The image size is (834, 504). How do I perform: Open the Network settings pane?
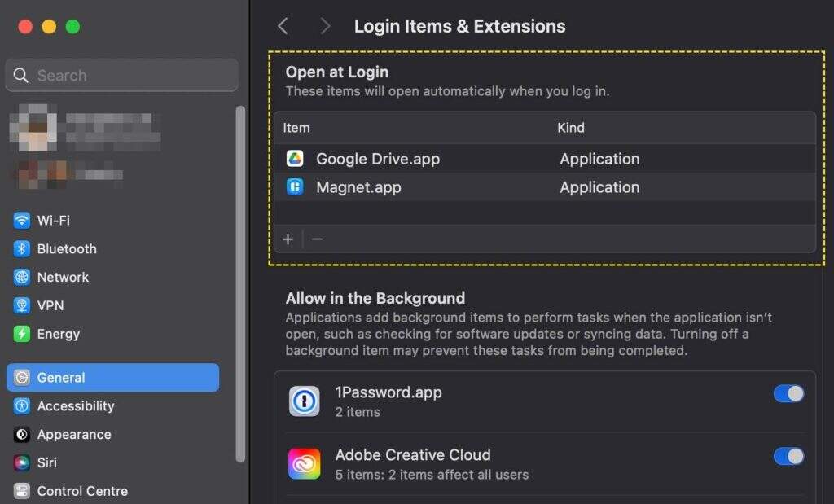coord(112,277)
